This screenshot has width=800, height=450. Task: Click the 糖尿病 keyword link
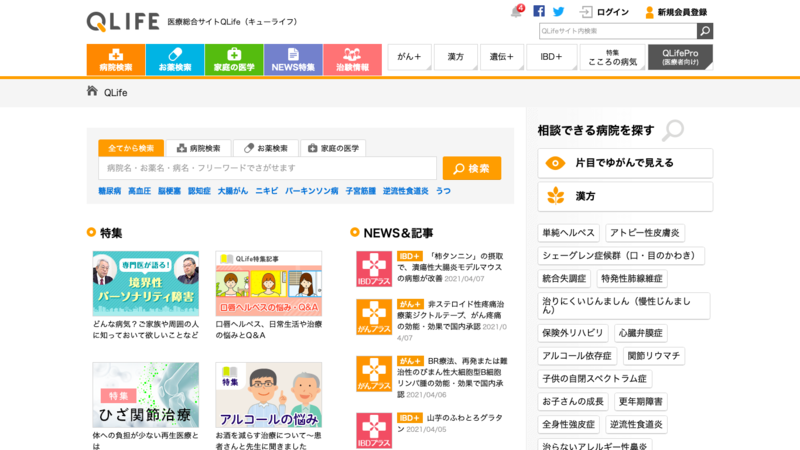click(110, 191)
